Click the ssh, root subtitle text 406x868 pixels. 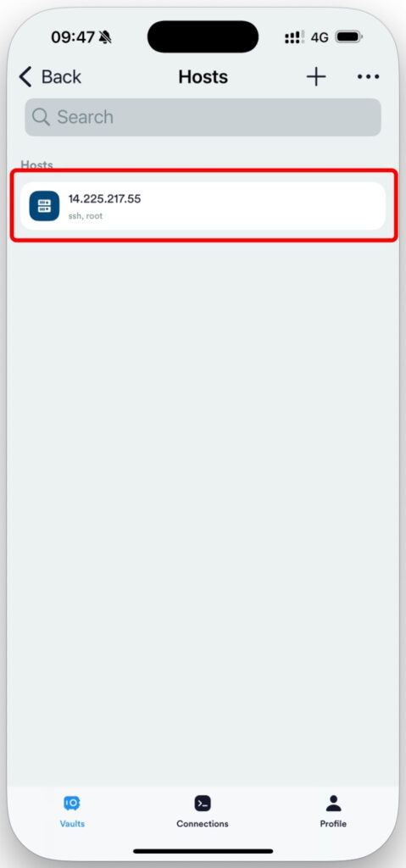86,216
